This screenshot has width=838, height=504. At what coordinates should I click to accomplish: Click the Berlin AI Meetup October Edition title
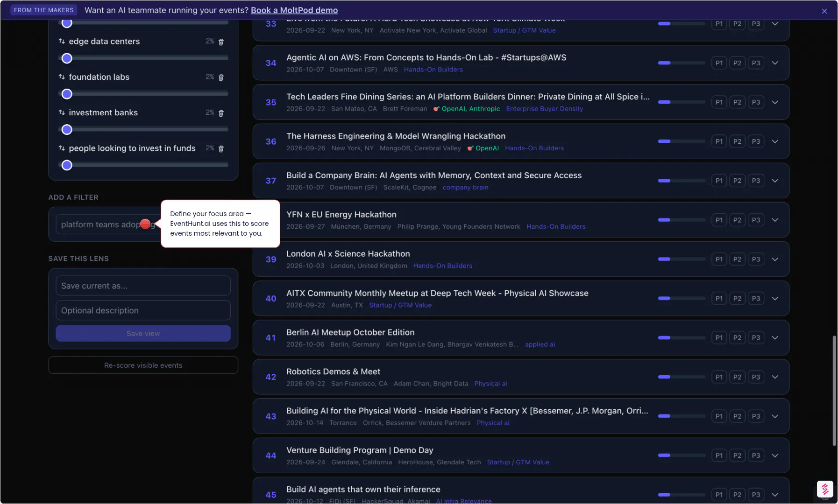click(350, 332)
